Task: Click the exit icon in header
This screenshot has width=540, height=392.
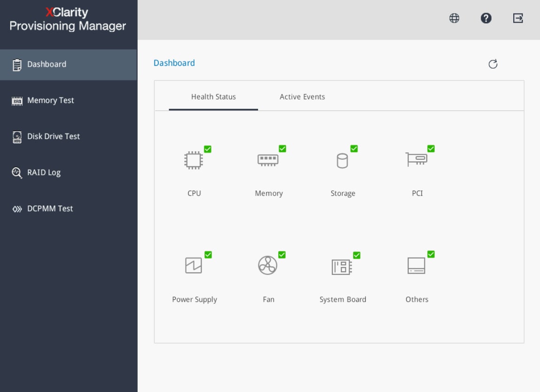Action: pyautogui.click(x=518, y=18)
